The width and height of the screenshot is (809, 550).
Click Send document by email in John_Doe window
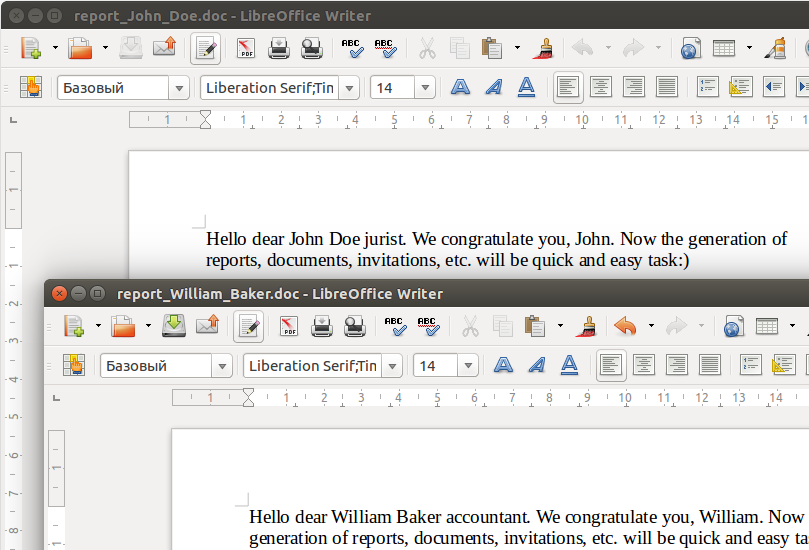[x=165, y=47]
